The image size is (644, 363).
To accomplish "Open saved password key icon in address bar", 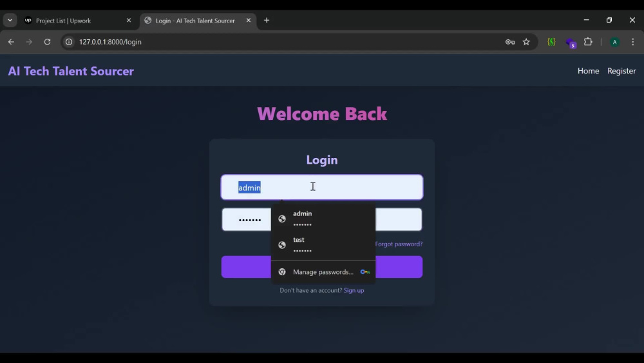I will point(510,42).
